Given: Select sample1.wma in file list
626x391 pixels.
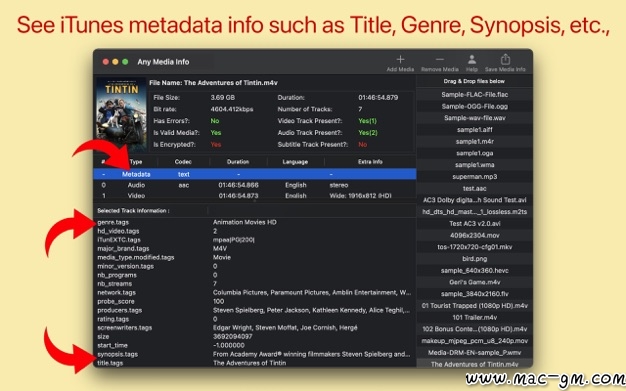Looking at the screenshot, I should [x=474, y=165].
